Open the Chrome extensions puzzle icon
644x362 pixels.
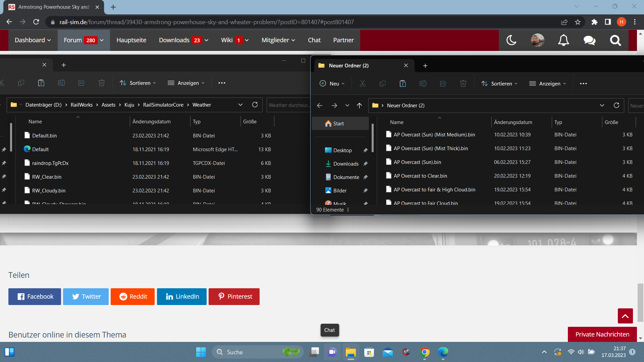[594, 22]
